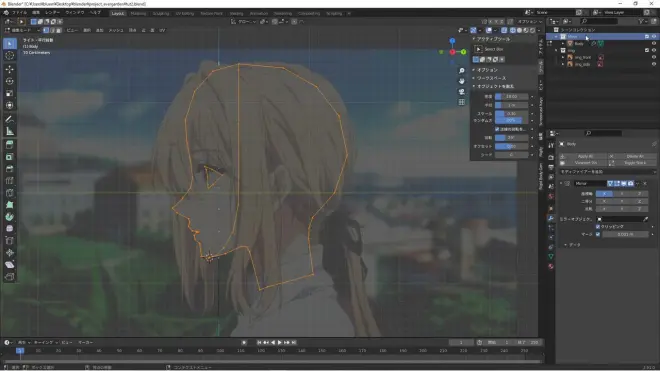This screenshot has height=371, width=660.
Task: Toggle checkbox in オブジェクトを散乱 panel
Action: tap(497, 129)
